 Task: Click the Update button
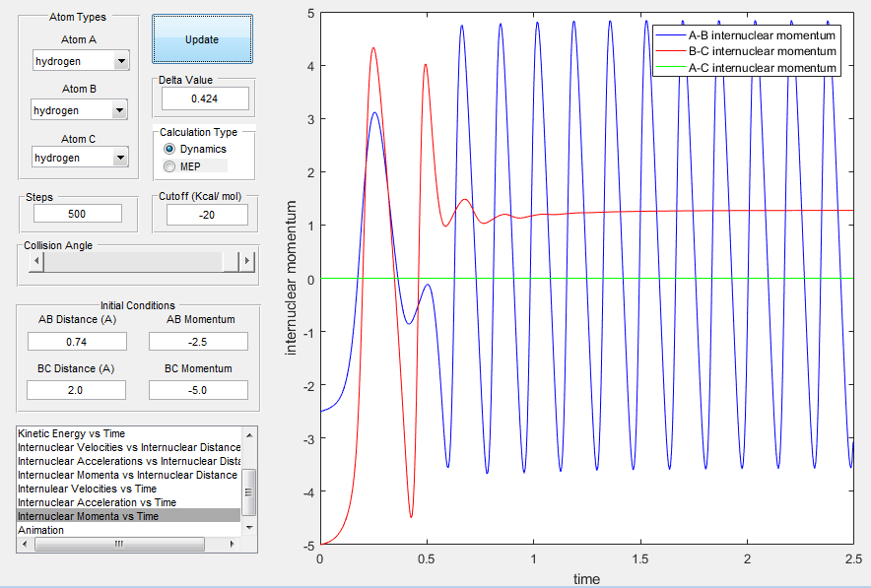[202, 39]
